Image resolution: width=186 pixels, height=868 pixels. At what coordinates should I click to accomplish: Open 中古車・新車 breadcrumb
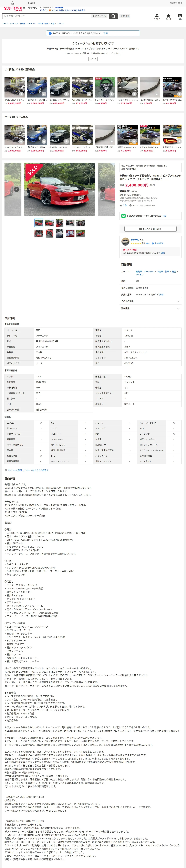[x=43, y=24]
